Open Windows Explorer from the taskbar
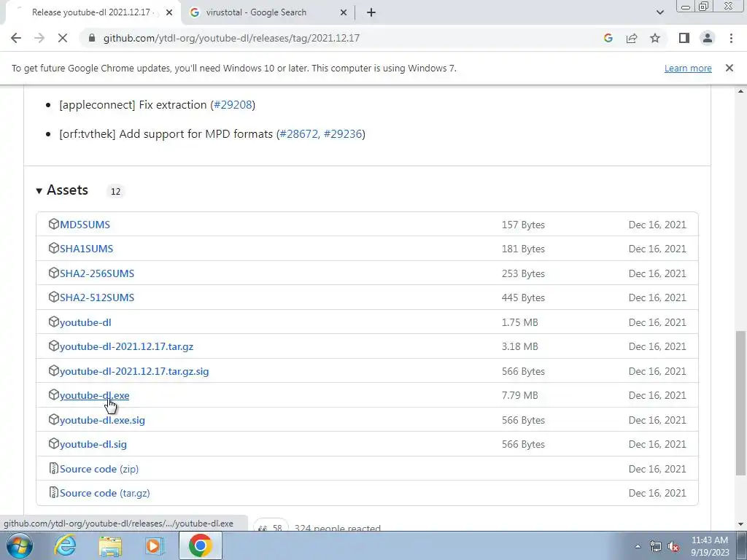Screen dimensions: 747x560 [110, 545]
